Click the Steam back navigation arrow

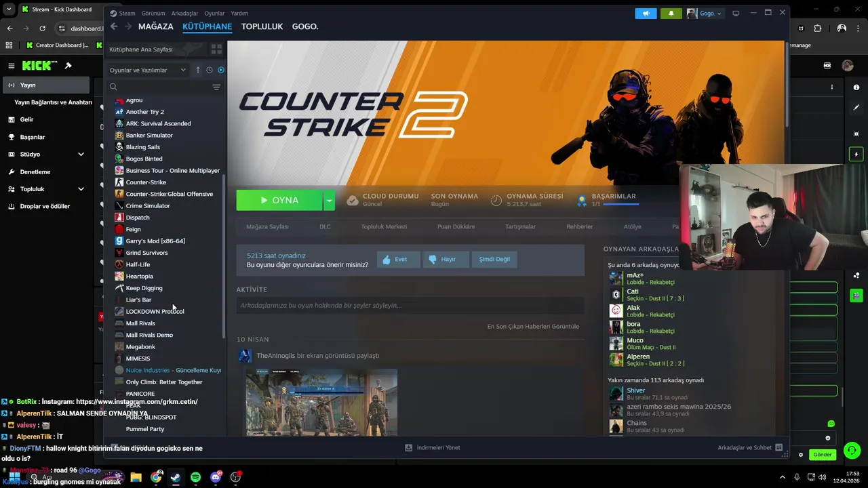coord(114,26)
